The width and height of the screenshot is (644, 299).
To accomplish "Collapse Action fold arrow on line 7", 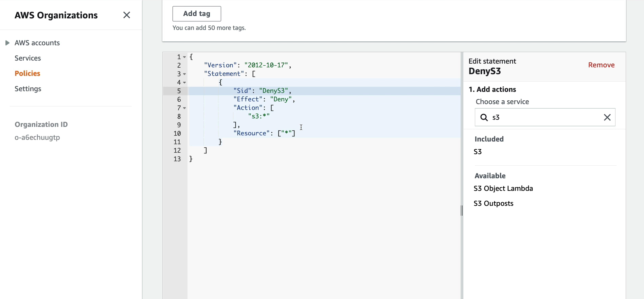I will coord(184,108).
